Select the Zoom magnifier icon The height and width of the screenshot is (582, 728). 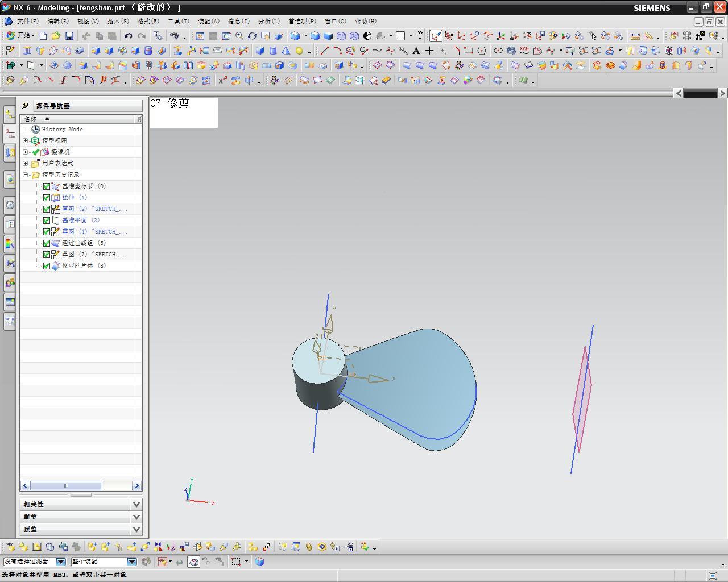[239, 36]
